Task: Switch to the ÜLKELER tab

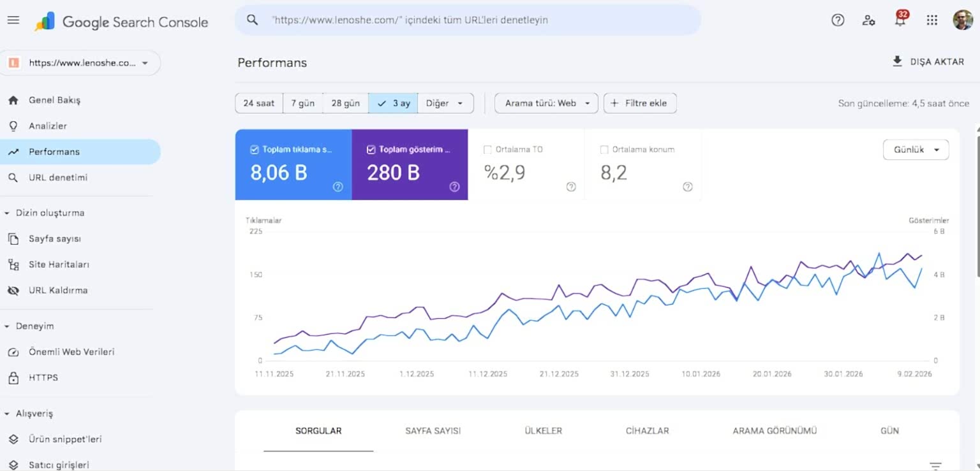Action: pyautogui.click(x=543, y=431)
